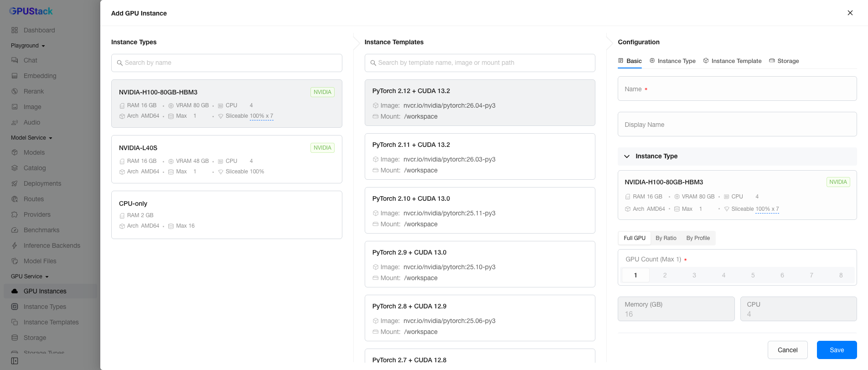Click the Dashboard sidebar icon
The image size is (868, 370).
coord(15,30)
